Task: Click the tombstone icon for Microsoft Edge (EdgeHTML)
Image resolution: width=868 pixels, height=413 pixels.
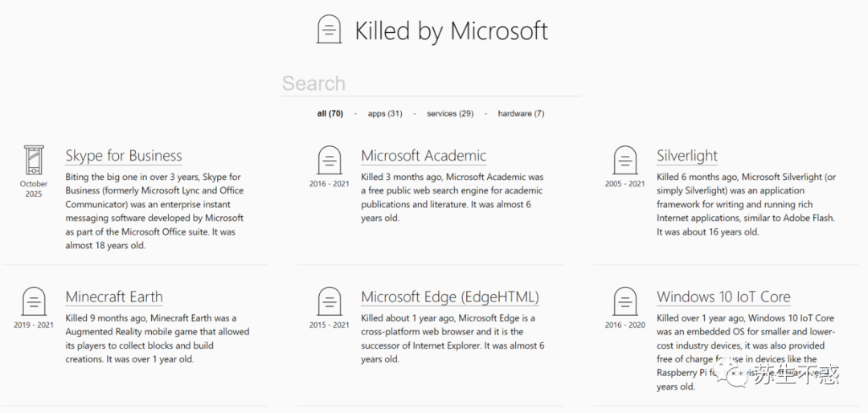Action: (330, 302)
